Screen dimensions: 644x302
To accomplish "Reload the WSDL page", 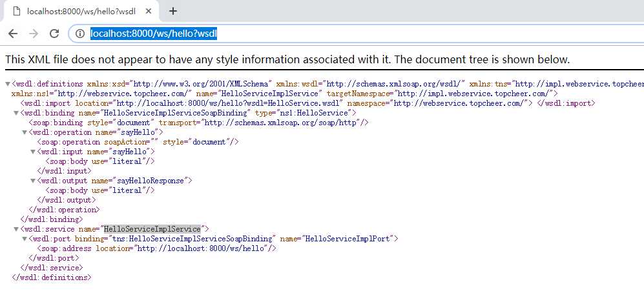I will point(54,34).
